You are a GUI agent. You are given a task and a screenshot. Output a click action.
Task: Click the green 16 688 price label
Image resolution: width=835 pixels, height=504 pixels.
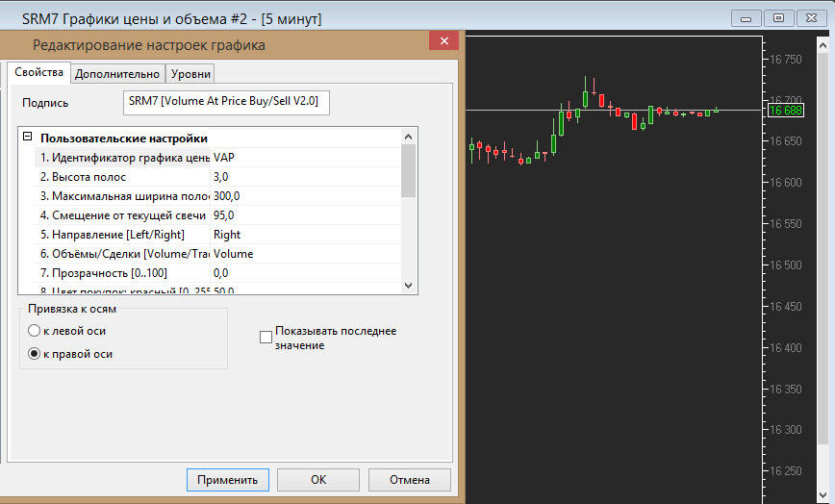click(785, 111)
